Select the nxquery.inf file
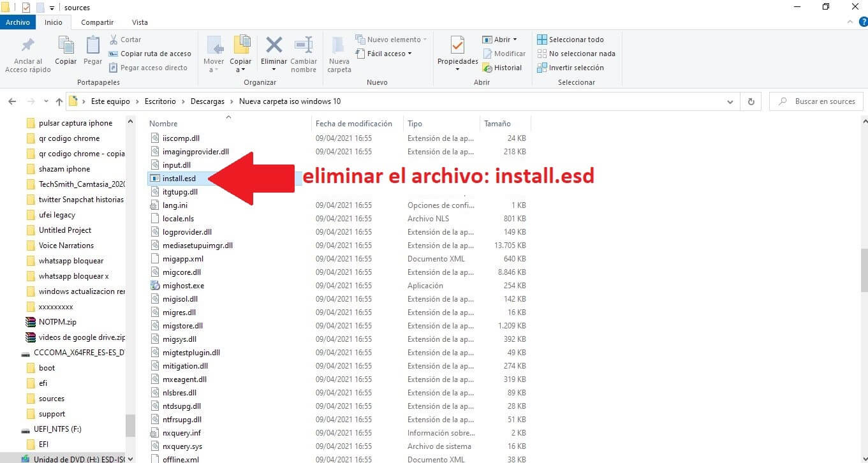Screen dimensions: 868x463 [182, 433]
